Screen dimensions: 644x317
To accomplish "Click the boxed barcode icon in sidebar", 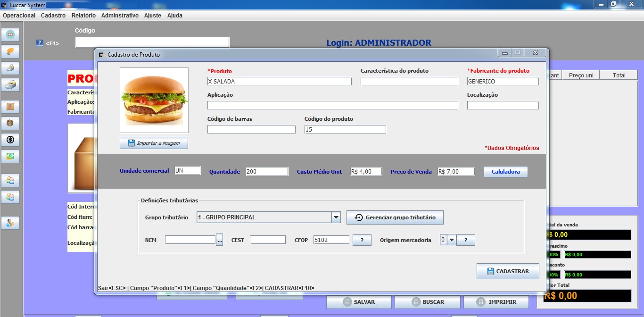I will pyautogui.click(x=10, y=123).
